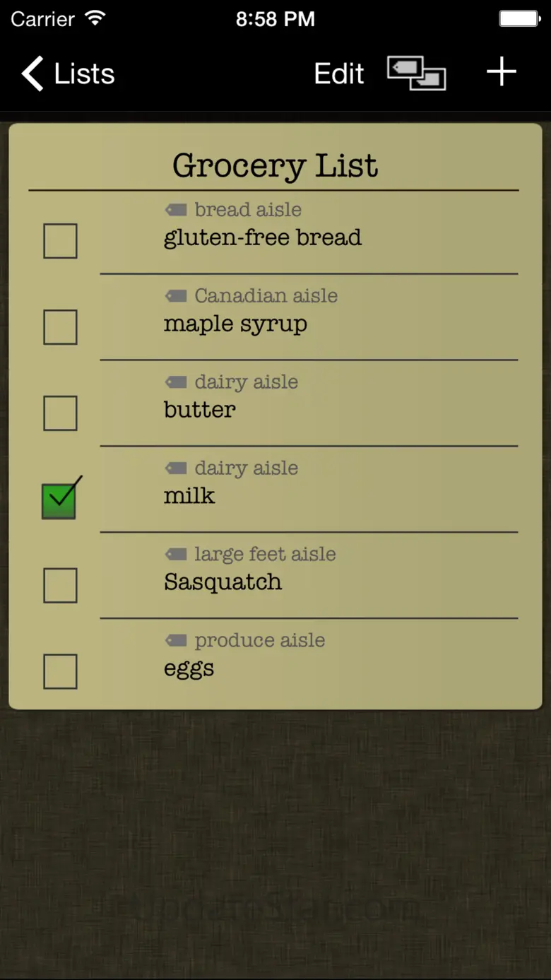The image size is (551, 980).
Task: Mark eggs as checked
Action: point(60,672)
